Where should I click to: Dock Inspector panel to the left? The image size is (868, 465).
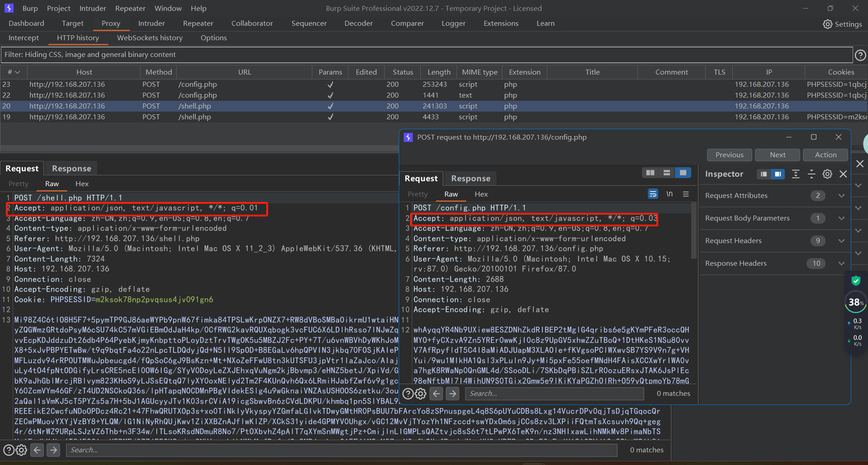[x=764, y=174]
